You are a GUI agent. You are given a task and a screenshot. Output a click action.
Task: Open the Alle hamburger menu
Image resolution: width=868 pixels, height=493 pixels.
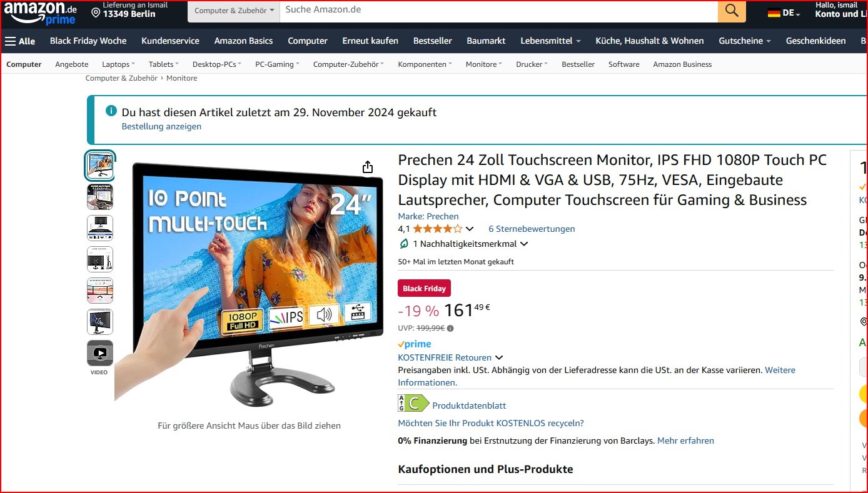click(x=20, y=41)
